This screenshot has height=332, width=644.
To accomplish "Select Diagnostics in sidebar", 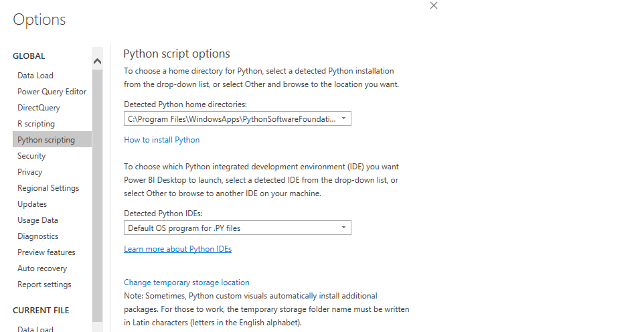I will pyautogui.click(x=37, y=236).
